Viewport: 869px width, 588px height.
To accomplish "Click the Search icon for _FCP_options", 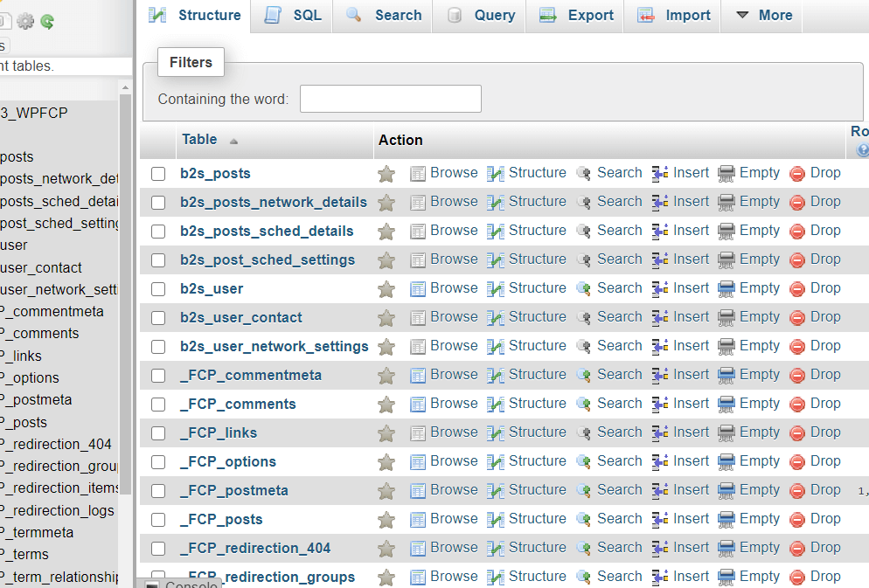I will (584, 462).
